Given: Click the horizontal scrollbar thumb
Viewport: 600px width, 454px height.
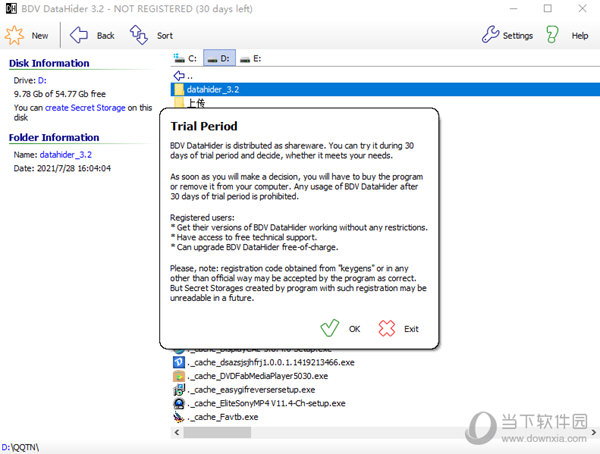Looking at the screenshot, I should pos(217,432).
